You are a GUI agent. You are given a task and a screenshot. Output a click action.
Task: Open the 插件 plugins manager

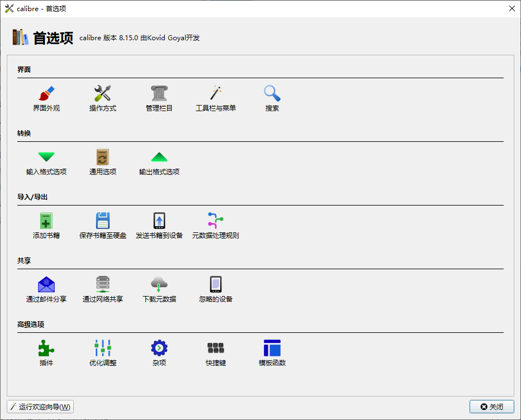click(46, 351)
